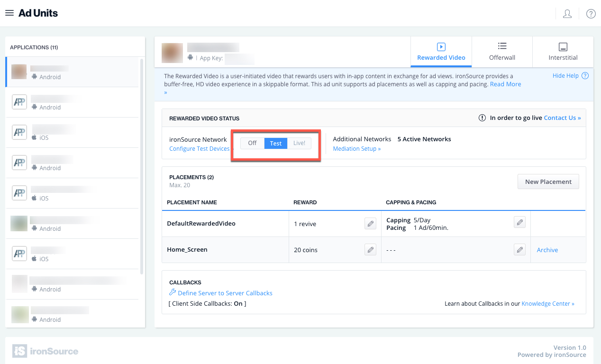Image resolution: width=601 pixels, height=364 pixels.
Task: Click the '5 Active Networks' text
Action: pyautogui.click(x=424, y=139)
